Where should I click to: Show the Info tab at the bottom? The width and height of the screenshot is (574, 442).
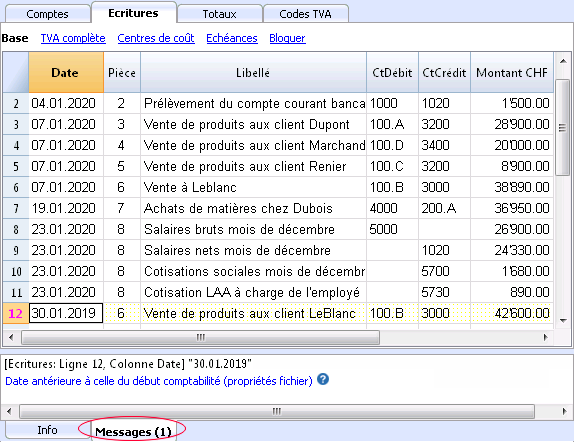point(48,430)
